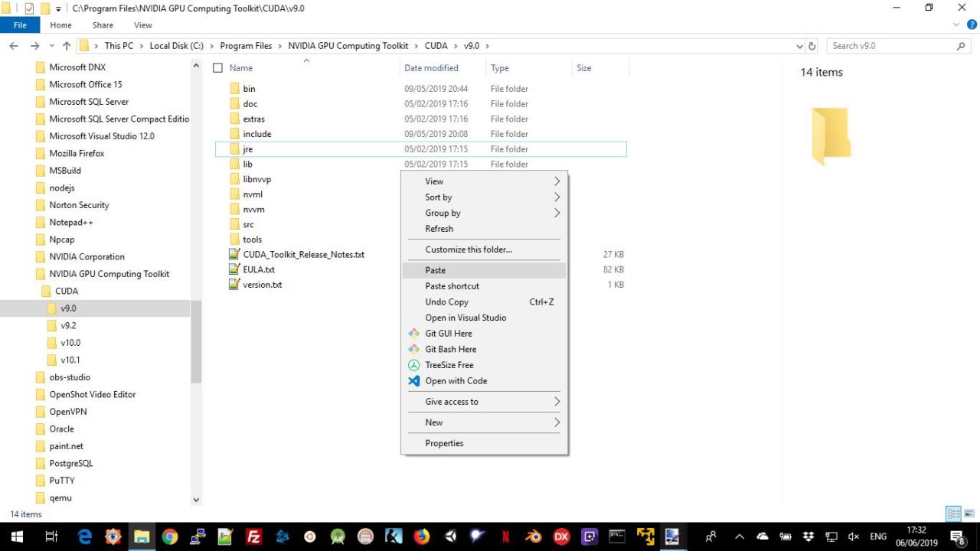Launch Microsoft Edge from taskbar
The height and width of the screenshot is (551, 980).
coord(84,537)
